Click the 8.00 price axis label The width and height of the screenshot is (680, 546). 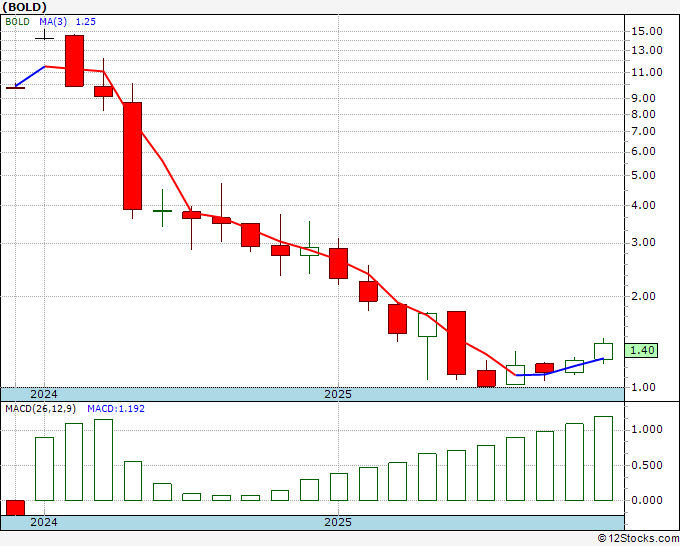[643, 114]
